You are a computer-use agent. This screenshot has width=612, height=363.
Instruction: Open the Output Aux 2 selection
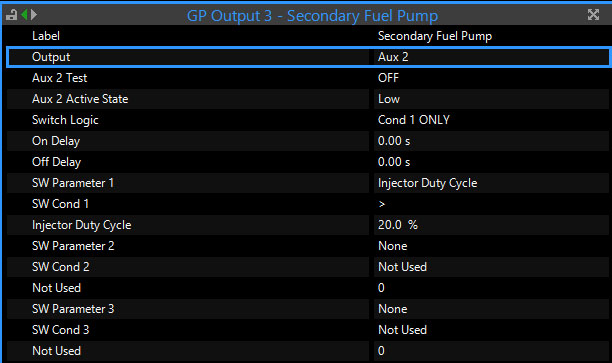(491, 57)
